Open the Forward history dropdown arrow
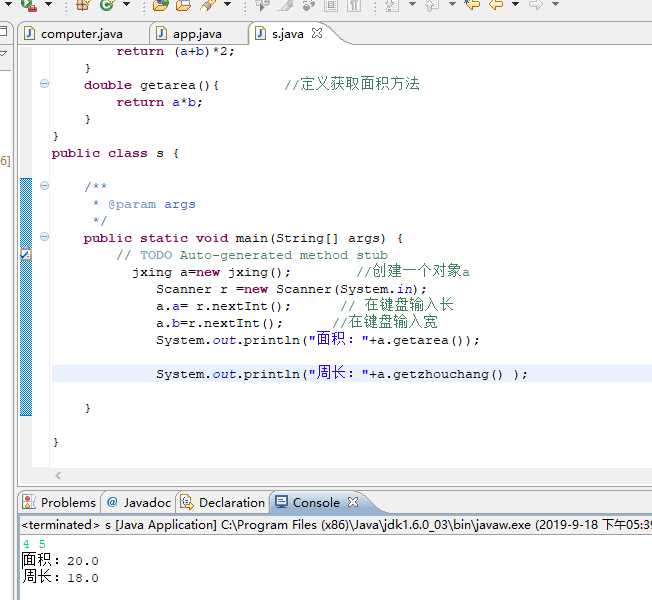Viewport: 652px width, 600px height. point(553,5)
